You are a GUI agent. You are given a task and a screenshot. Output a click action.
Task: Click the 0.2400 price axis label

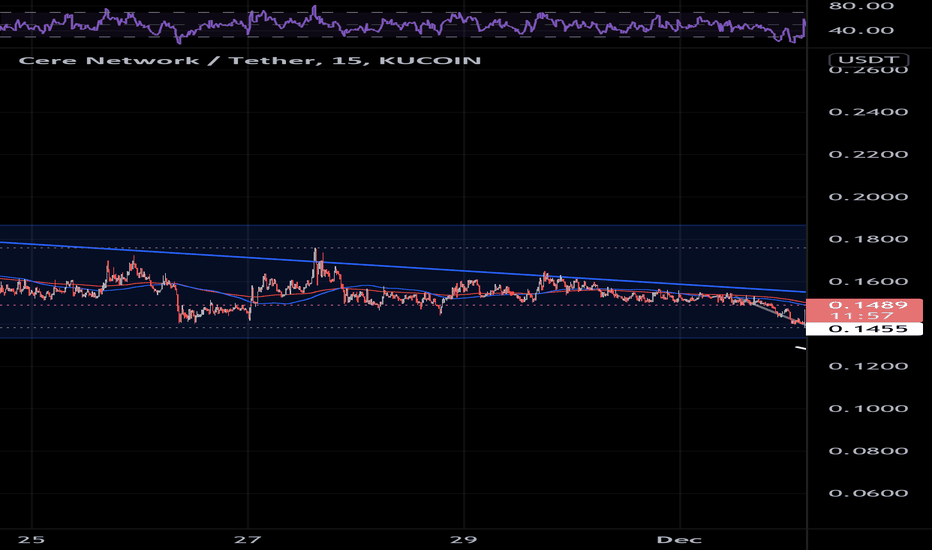[868, 112]
